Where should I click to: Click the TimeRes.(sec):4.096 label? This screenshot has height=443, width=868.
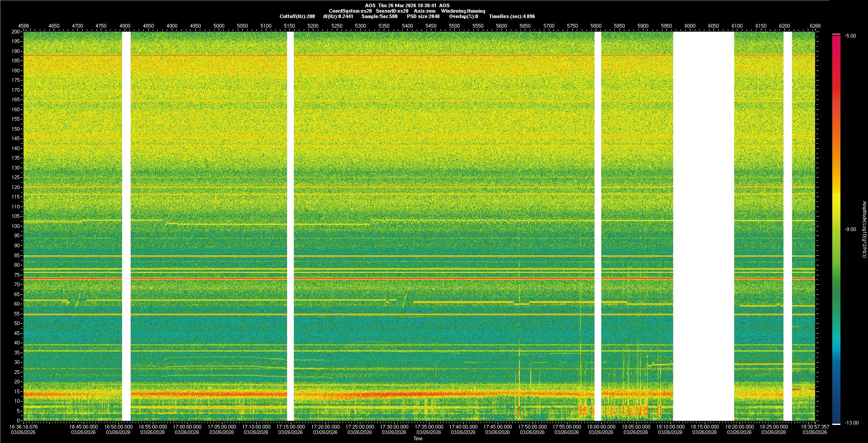pos(512,16)
